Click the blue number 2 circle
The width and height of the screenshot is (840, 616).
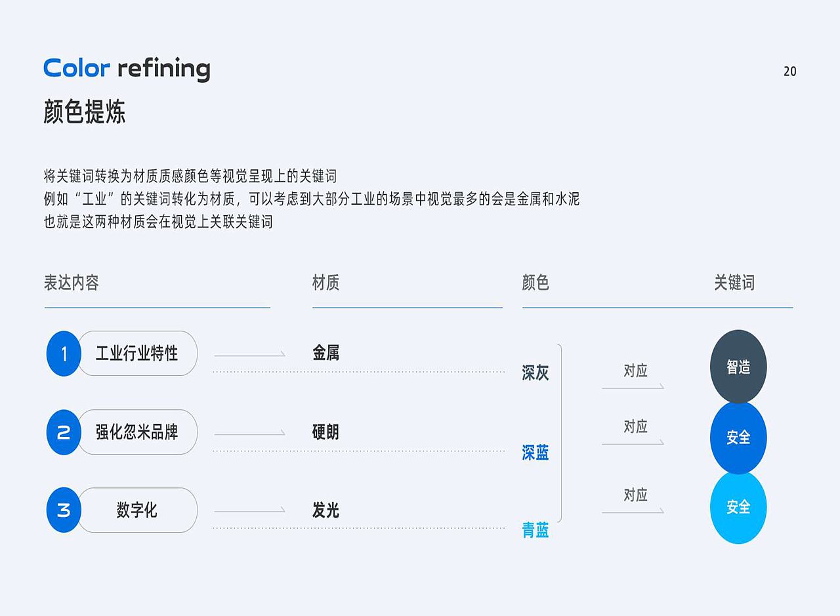pyautogui.click(x=64, y=432)
